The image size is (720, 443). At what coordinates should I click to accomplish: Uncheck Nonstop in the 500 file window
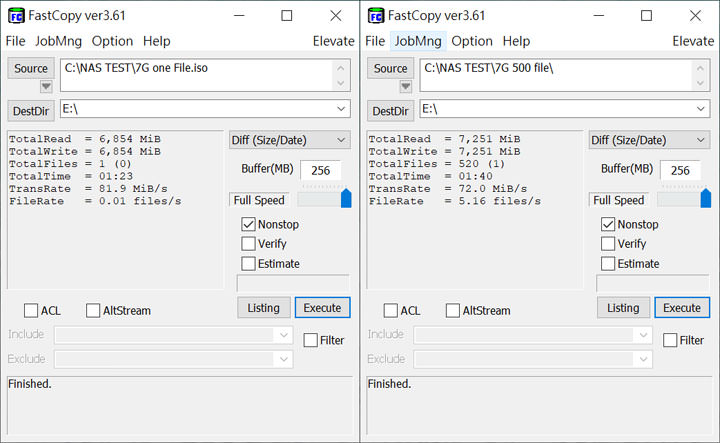click(608, 224)
